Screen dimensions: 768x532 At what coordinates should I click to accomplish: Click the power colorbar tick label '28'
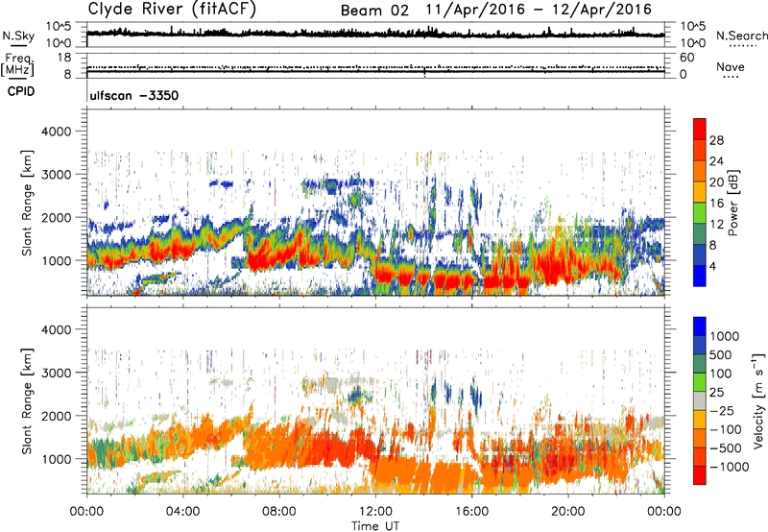pyautogui.click(x=716, y=140)
